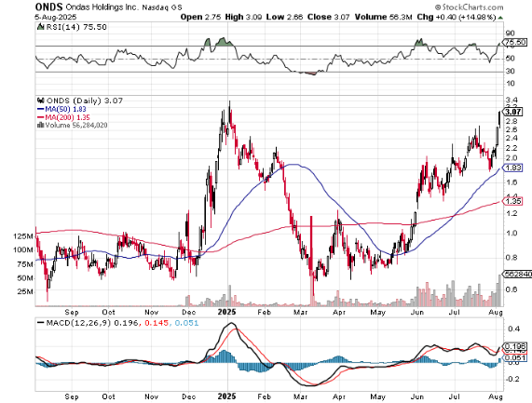This screenshot has width=532, height=403.
Task: Click the 3.4 label on the price axis
Action: (512, 100)
